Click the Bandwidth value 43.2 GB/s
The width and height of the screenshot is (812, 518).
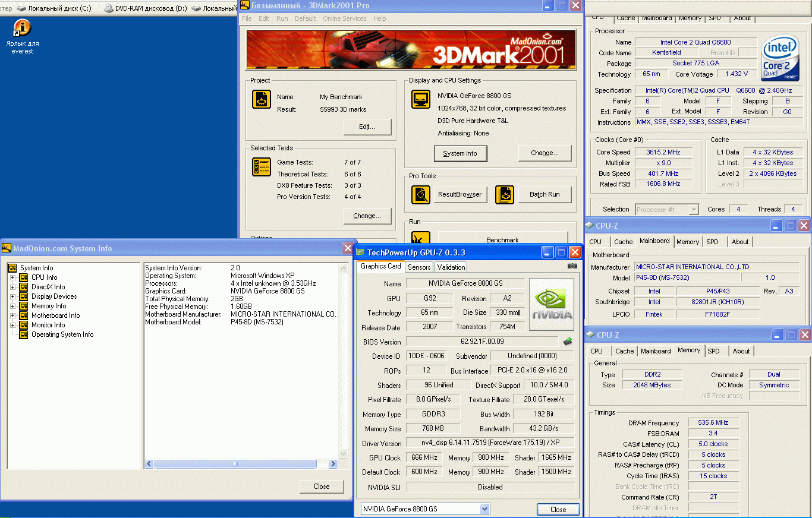coord(544,428)
